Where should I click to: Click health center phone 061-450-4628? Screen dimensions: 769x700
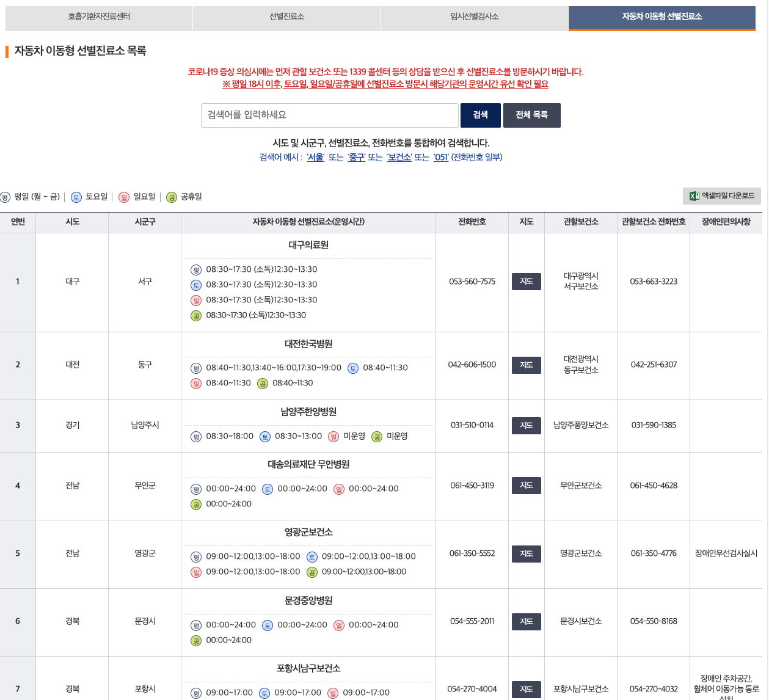coord(654,486)
